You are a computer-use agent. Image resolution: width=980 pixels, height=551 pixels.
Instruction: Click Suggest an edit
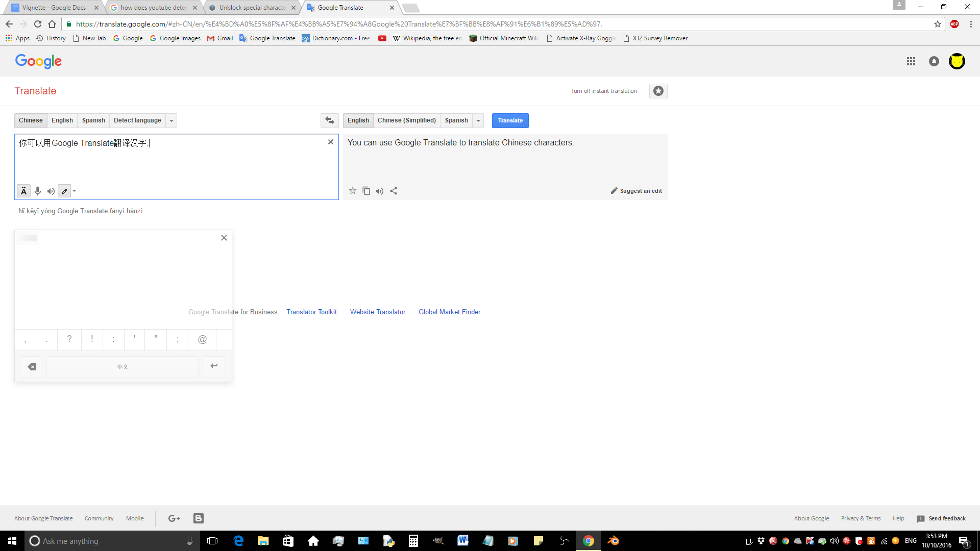point(636,191)
